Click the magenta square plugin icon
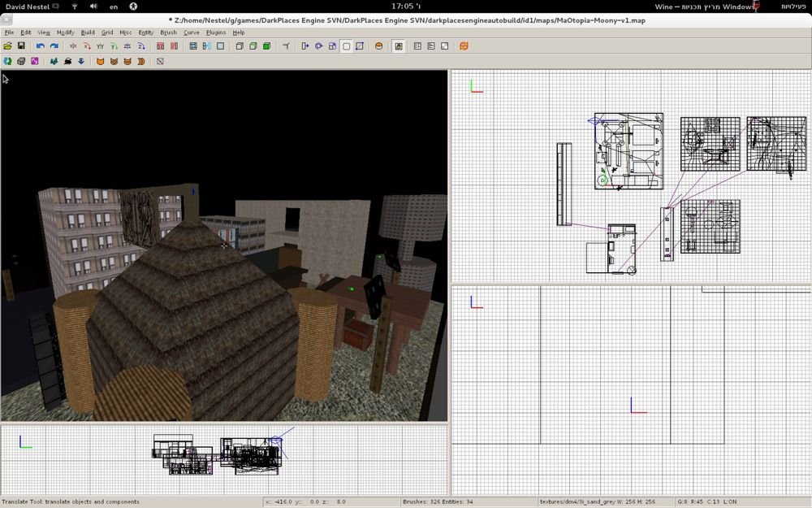 [35, 61]
